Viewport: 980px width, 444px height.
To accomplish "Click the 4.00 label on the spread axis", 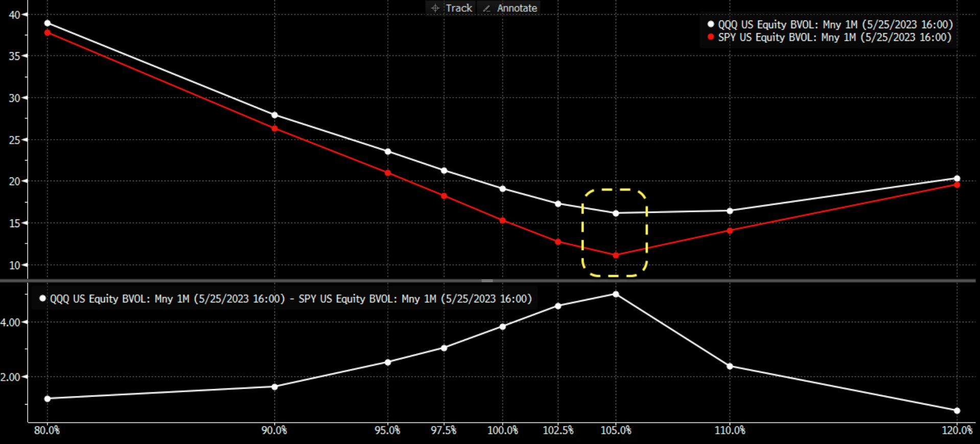I will point(10,322).
